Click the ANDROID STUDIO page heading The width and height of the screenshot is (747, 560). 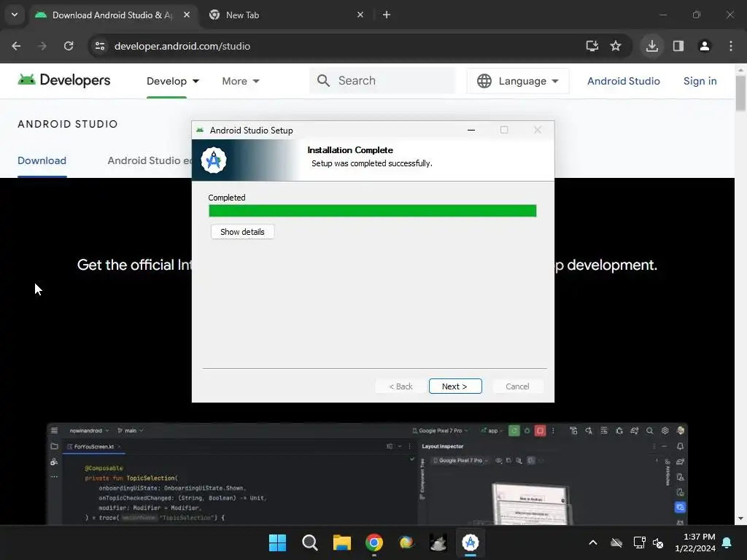click(68, 124)
